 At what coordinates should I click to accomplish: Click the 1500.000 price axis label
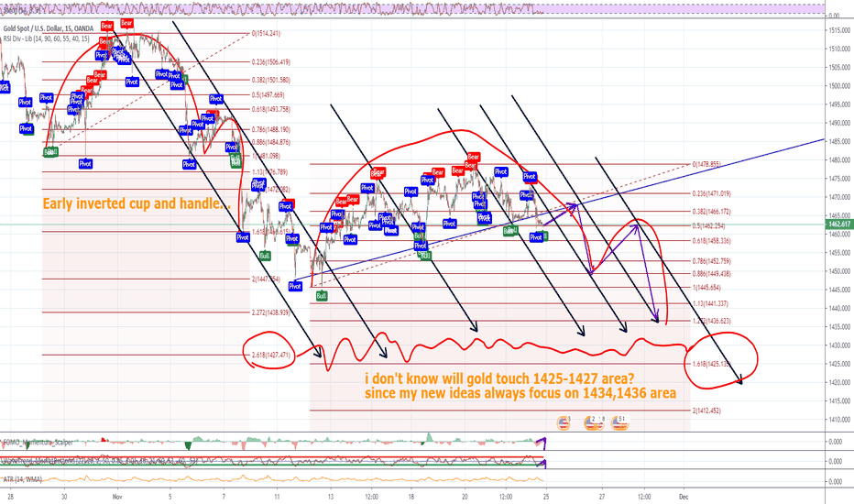(x=839, y=86)
